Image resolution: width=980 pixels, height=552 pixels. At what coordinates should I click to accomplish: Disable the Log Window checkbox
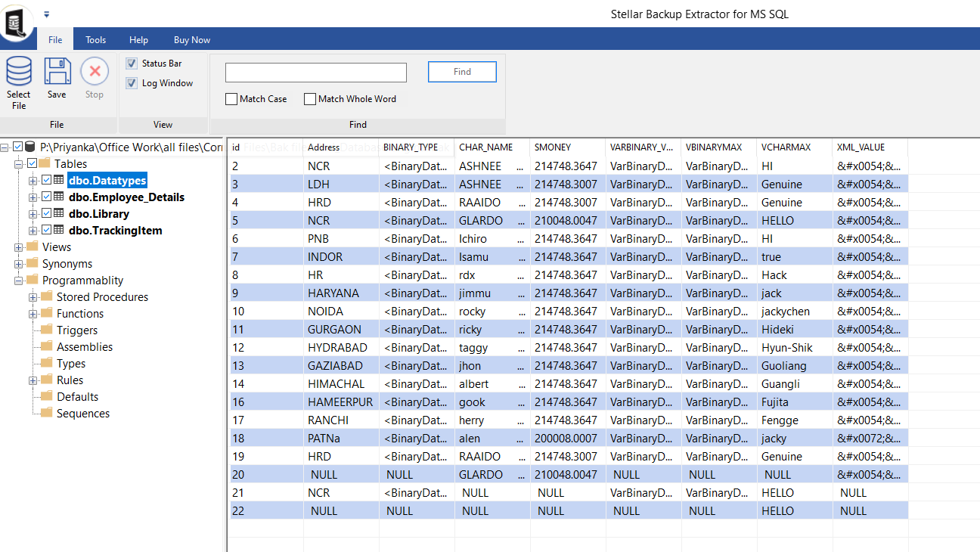132,83
